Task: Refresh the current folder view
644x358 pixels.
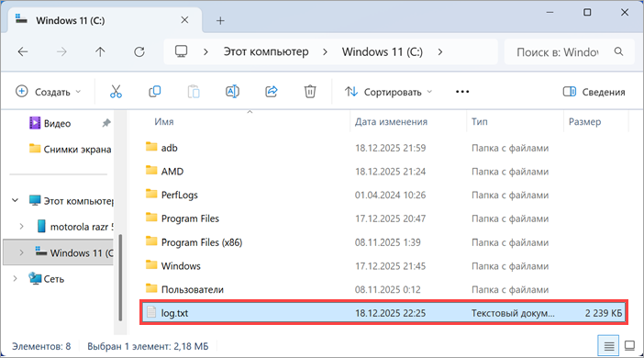Action: [x=139, y=51]
